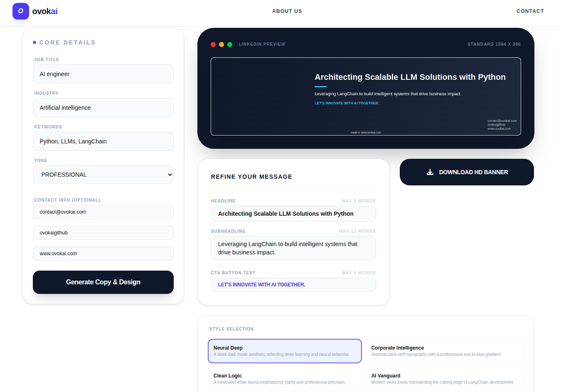Select the Clean Logic style

tap(285, 378)
